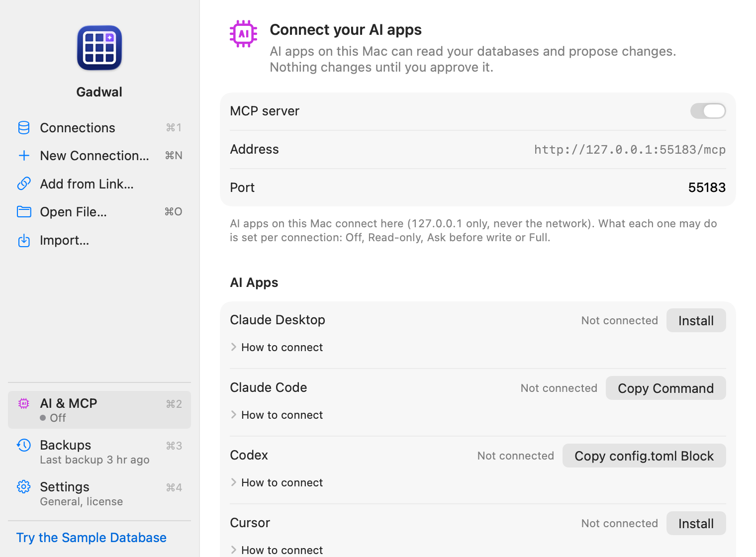Click the Open File folder icon
The height and width of the screenshot is (557, 756).
pyautogui.click(x=24, y=212)
